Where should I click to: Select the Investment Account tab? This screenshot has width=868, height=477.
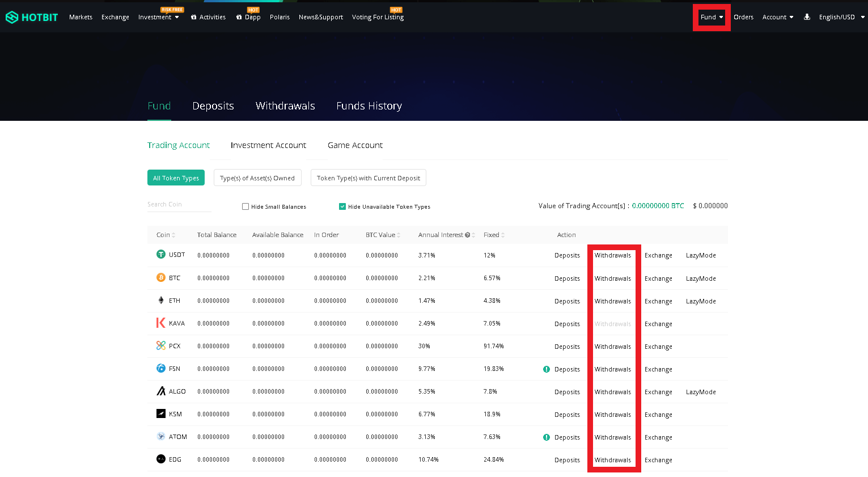click(x=268, y=145)
